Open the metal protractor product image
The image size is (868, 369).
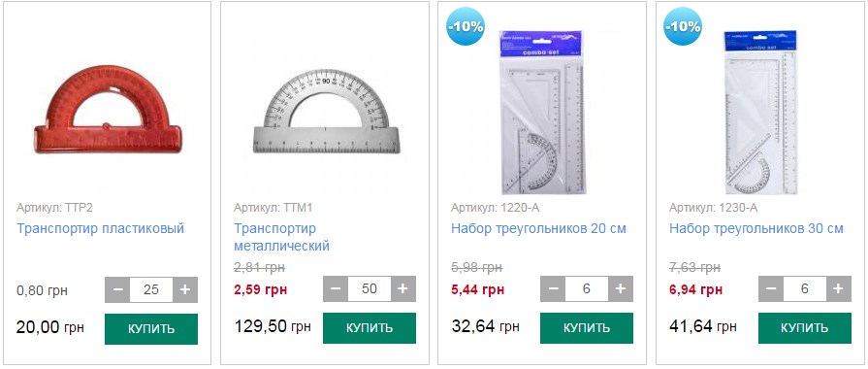point(327,112)
